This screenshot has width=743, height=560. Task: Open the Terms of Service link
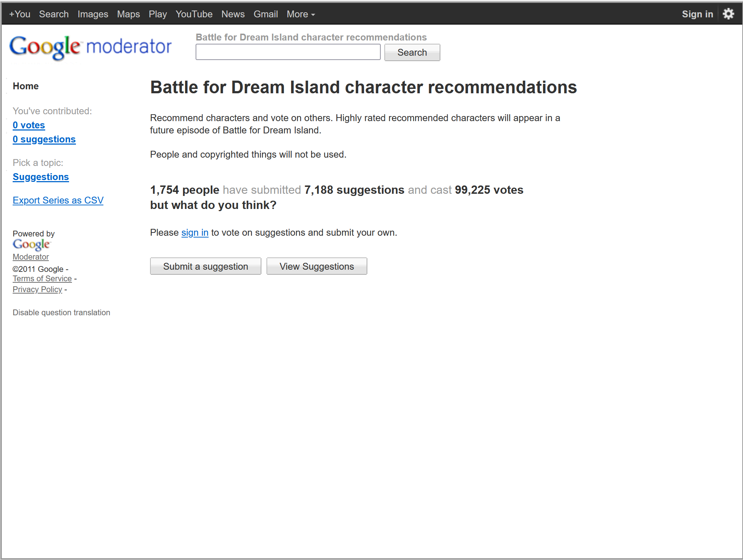coord(42,279)
